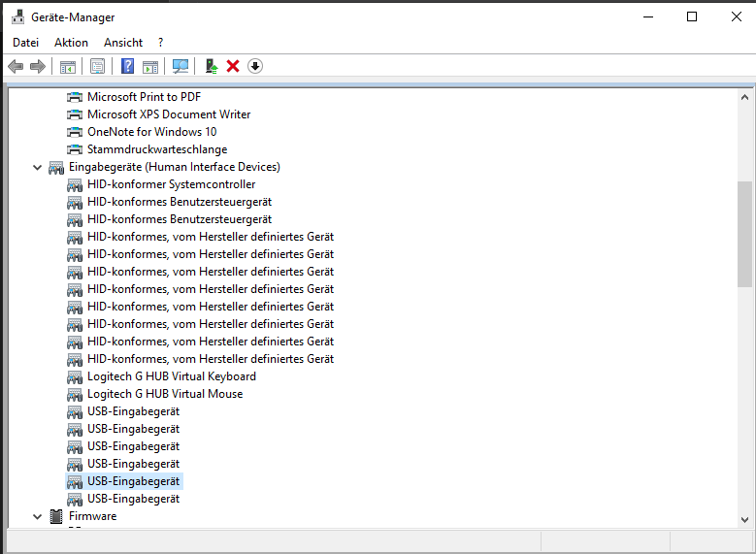The width and height of the screenshot is (756, 554).
Task: Open Properties via the toolbar sheet icon
Action: 97,67
